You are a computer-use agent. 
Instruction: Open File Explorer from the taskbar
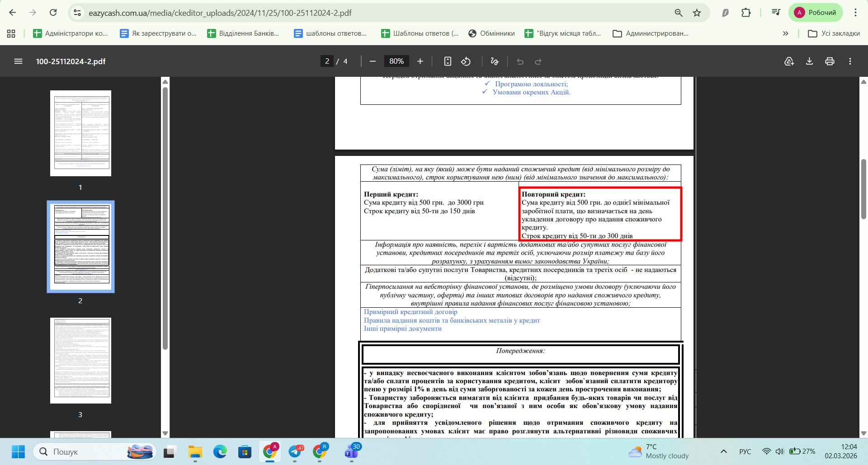click(195, 451)
